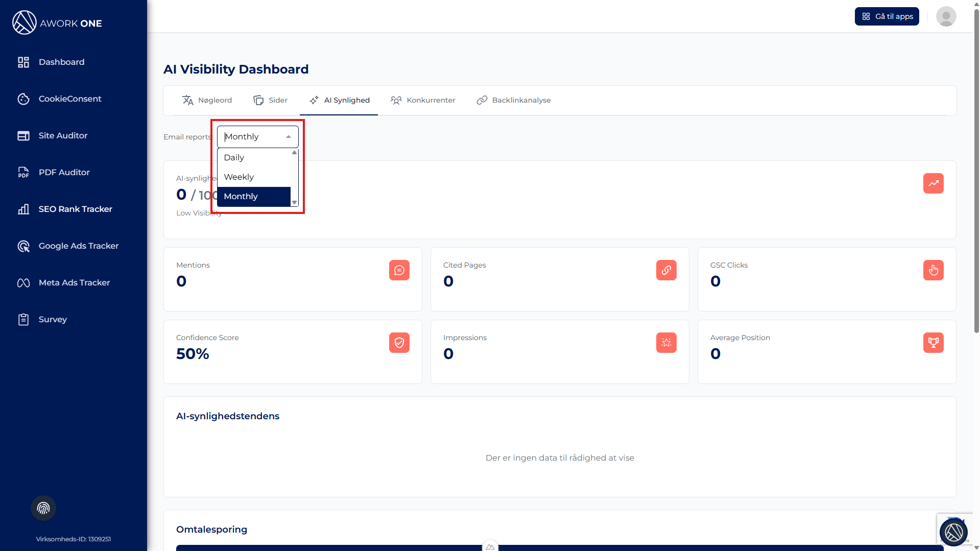Screen dimensions: 980x551
Task: Open the Backlinkanalyse tab
Action: 513,100
